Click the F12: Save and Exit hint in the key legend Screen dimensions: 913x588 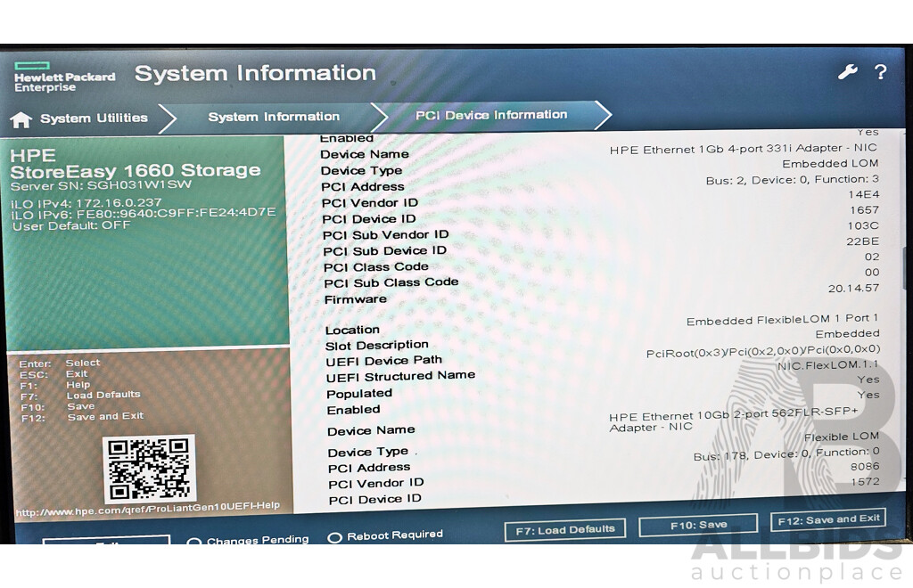click(x=82, y=417)
